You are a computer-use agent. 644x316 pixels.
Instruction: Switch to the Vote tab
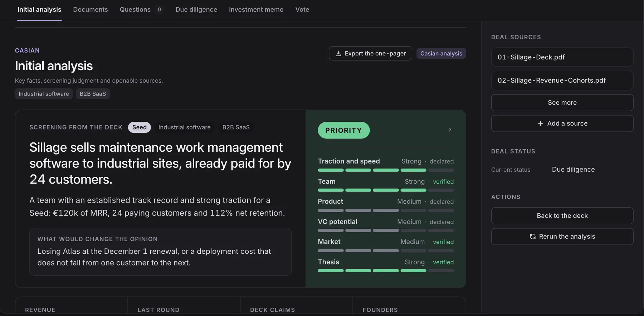302,10
